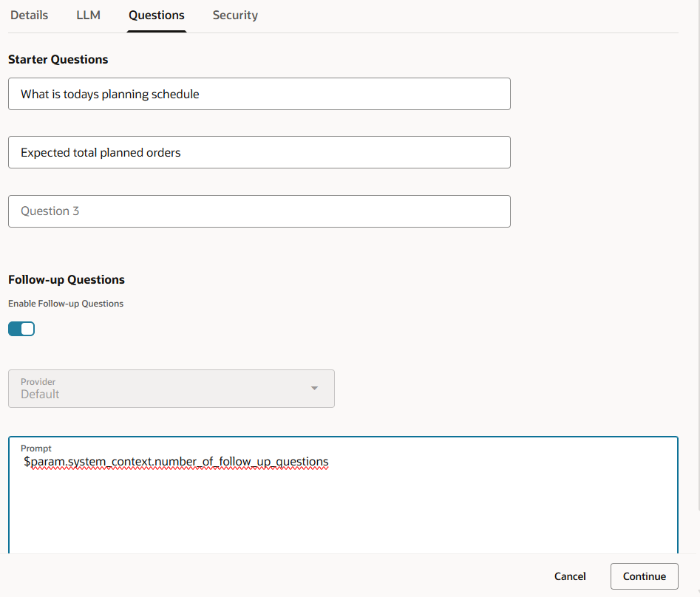This screenshot has height=597, width=700.
Task: Focus the 'What is todays planning schedule' field
Action: (259, 94)
